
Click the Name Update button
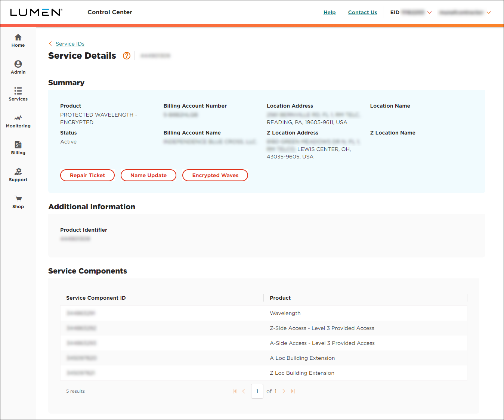148,175
